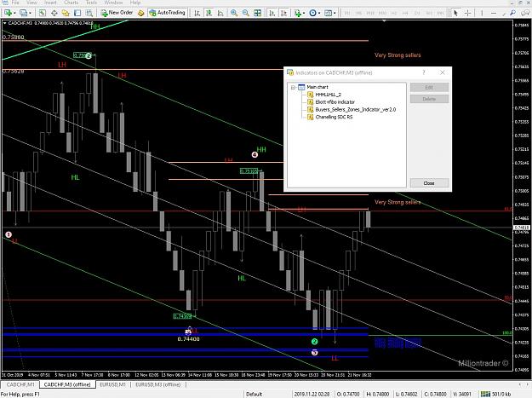Click the 501/0 kb connection status indicator
Viewport: 532px width, 398px height.
[496, 395]
